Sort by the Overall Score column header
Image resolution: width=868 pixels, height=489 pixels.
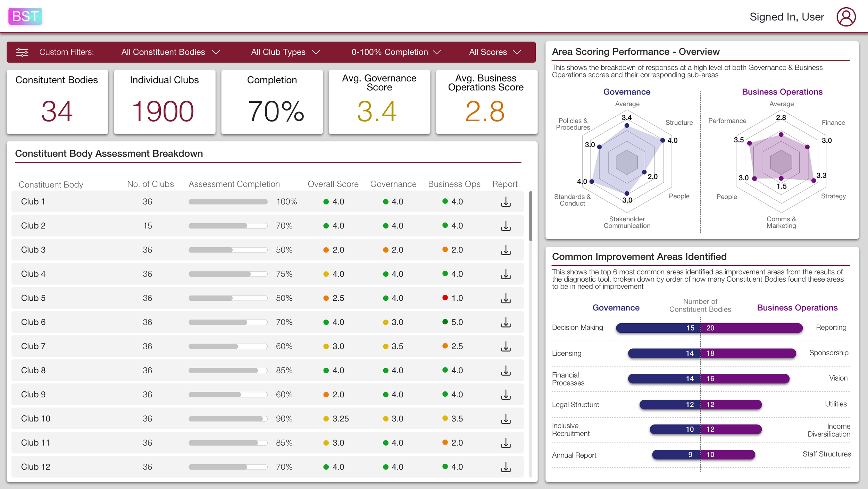pos(333,184)
